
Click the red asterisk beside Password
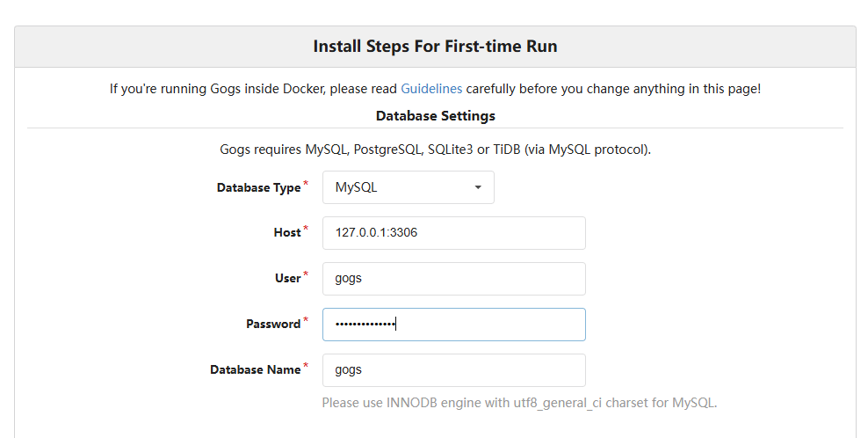[306, 319]
